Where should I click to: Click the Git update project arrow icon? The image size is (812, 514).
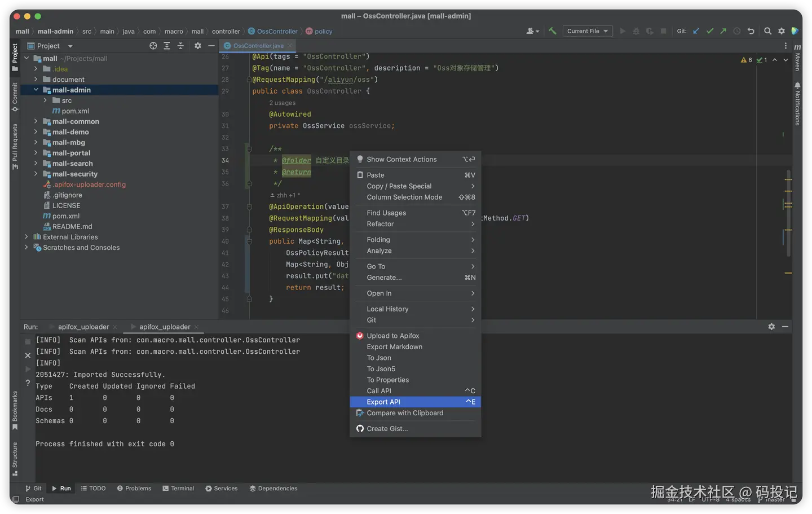(696, 31)
